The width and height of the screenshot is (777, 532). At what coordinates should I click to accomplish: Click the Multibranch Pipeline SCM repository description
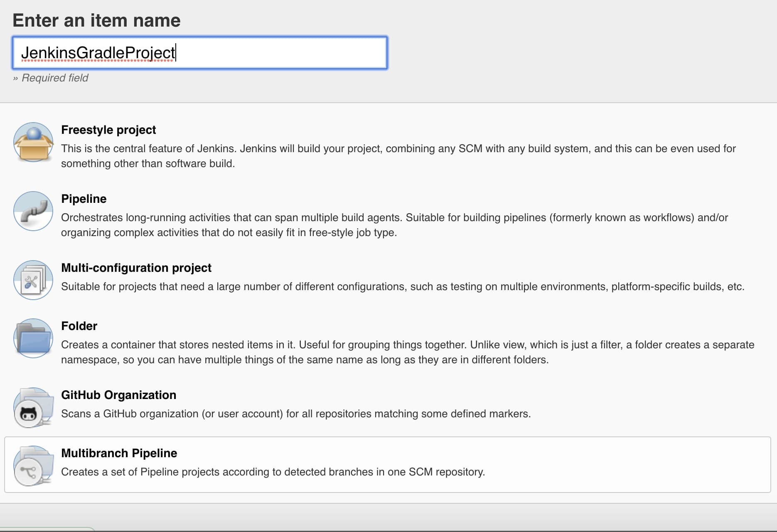coord(273,472)
